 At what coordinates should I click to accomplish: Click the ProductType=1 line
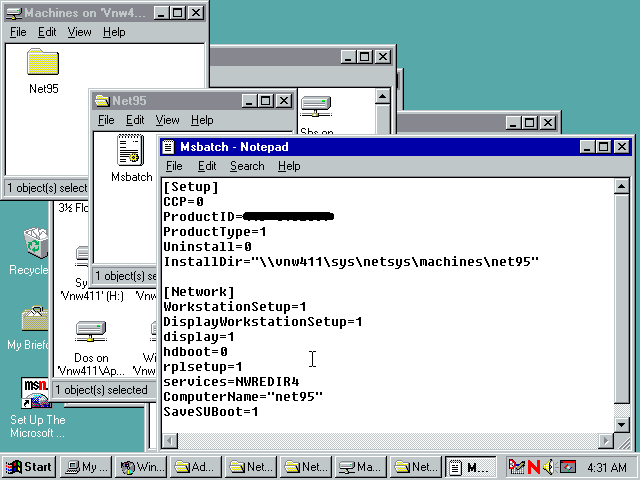(215, 232)
